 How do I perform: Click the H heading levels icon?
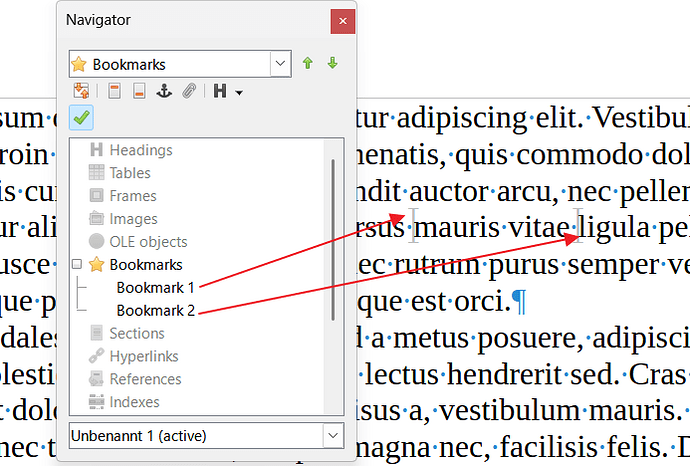(220, 91)
